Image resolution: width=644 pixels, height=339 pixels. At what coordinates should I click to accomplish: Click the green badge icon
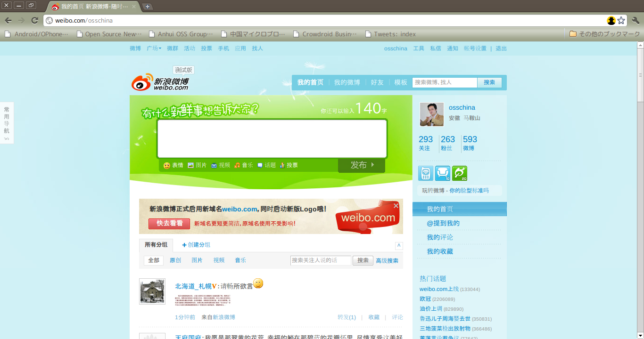(460, 173)
